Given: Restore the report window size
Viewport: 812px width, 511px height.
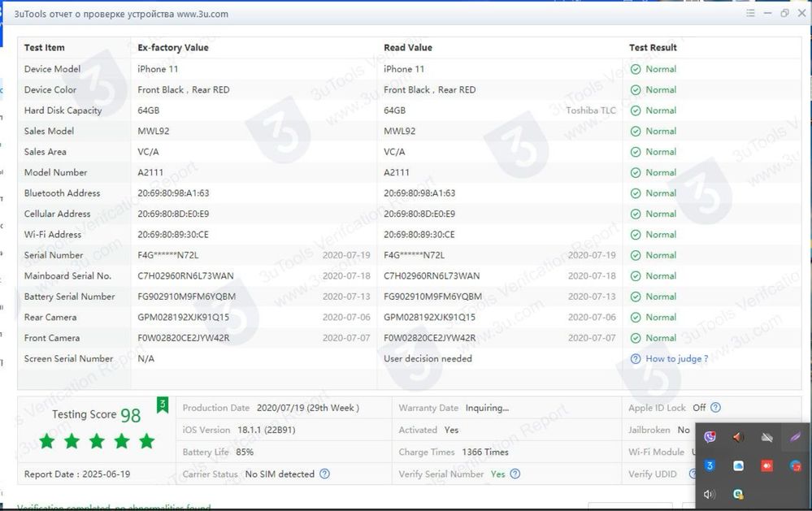Looking at the screenshot, I should point(784,13).
